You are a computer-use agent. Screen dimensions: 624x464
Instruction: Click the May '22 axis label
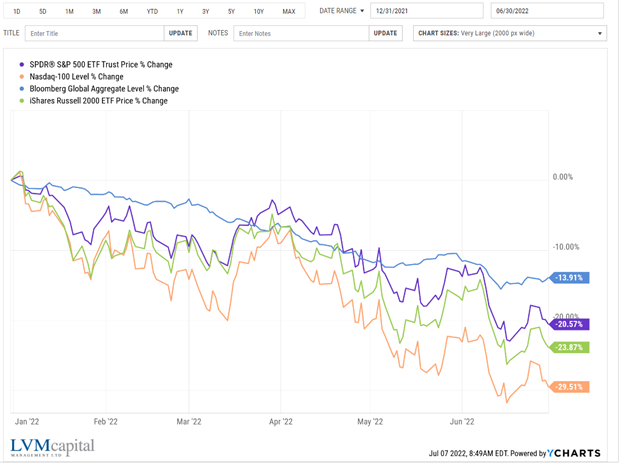[x=370, y=422]
